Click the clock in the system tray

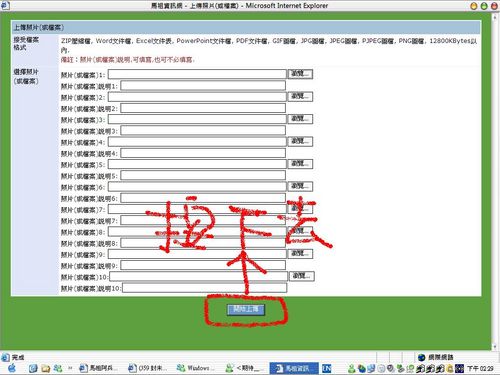tap(480, 368)
